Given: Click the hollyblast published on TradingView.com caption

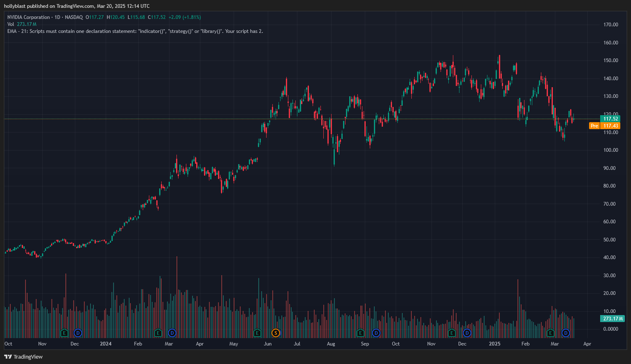Looking at the screenshot, I should (77, 6).
